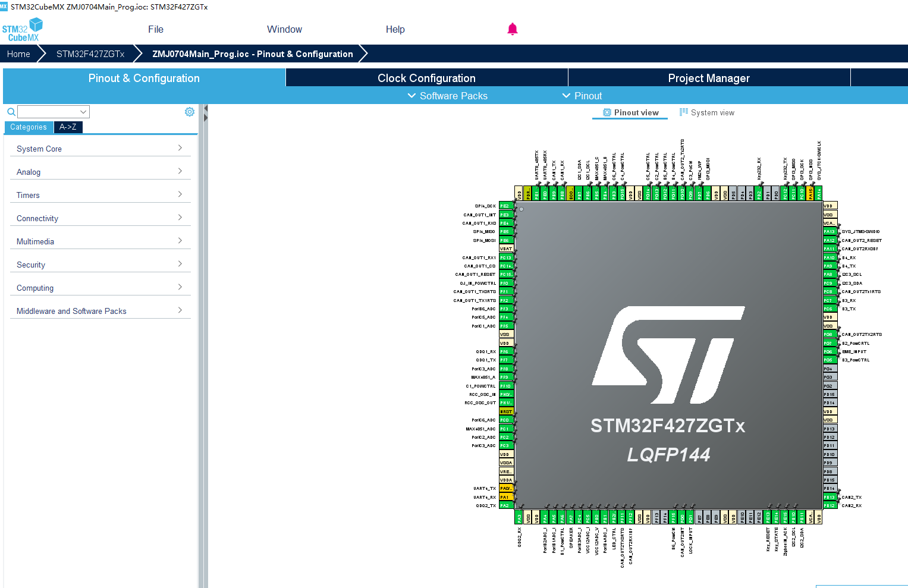This screenshot has height=588, width=908.
Task: Go to Home in the breadcrumb
Action: [x=18, y=54]
